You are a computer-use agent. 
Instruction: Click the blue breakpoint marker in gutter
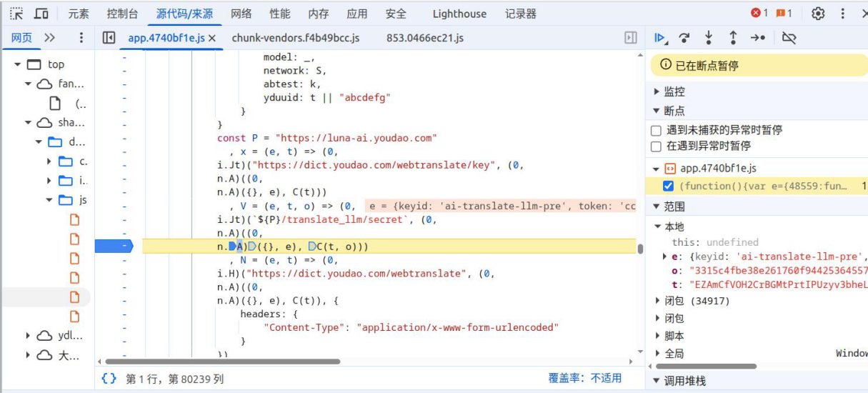pos(114,246)
